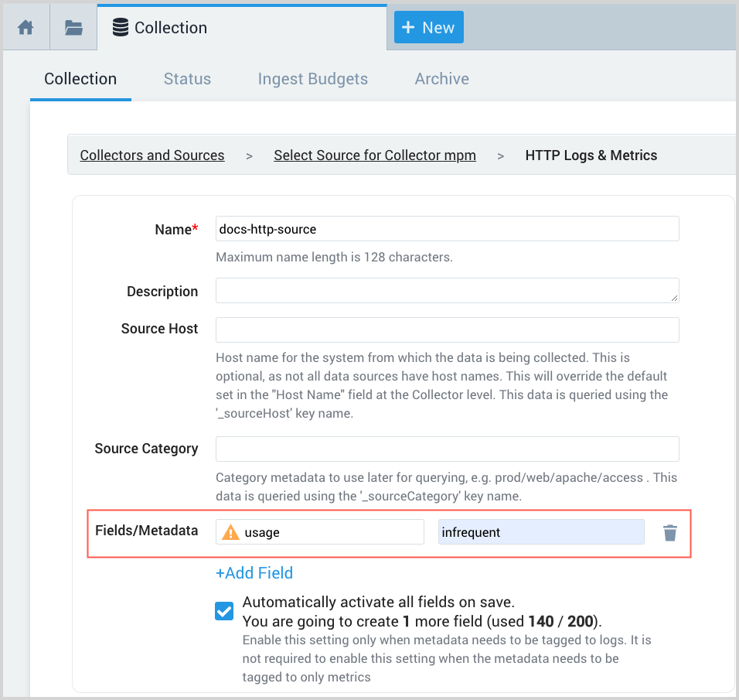Delete the usage field with trash icon
The image size is (739, 700).
point(669,532)
